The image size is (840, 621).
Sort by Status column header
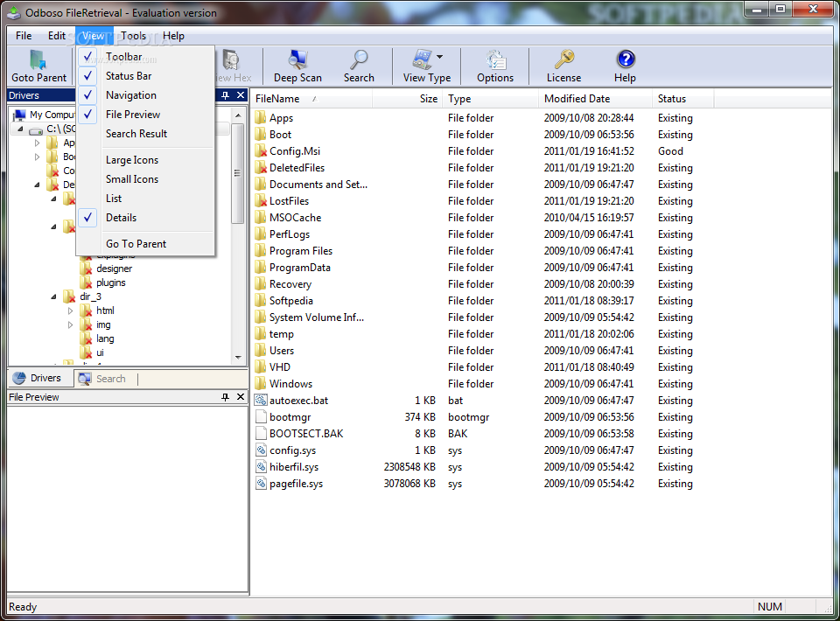pos(683,99)
